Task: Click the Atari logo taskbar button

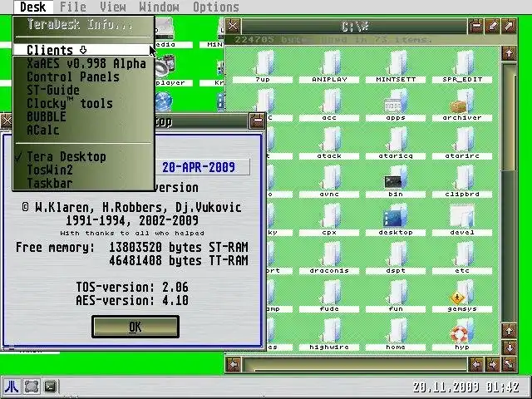Action: click(x=12, y=387)
